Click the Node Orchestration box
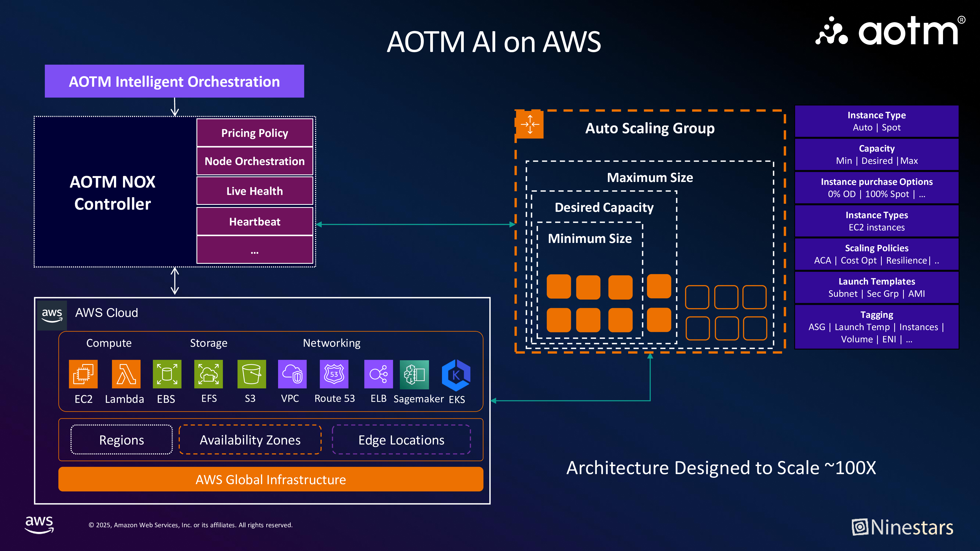 255,161
